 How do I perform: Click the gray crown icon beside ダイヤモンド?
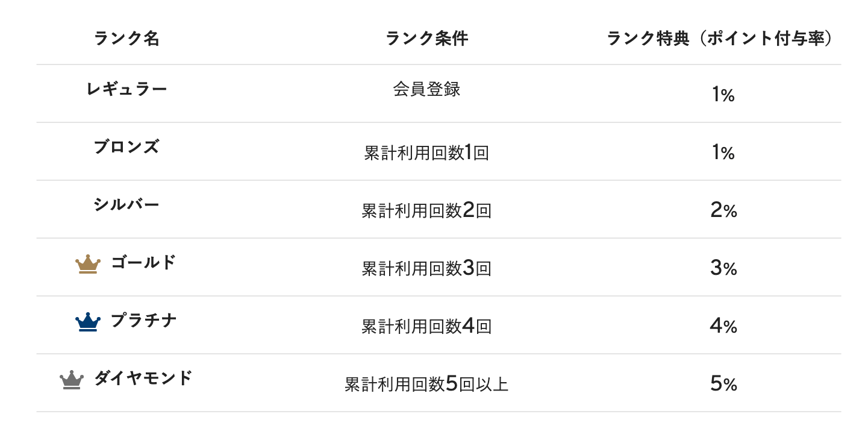pos(71,380)
